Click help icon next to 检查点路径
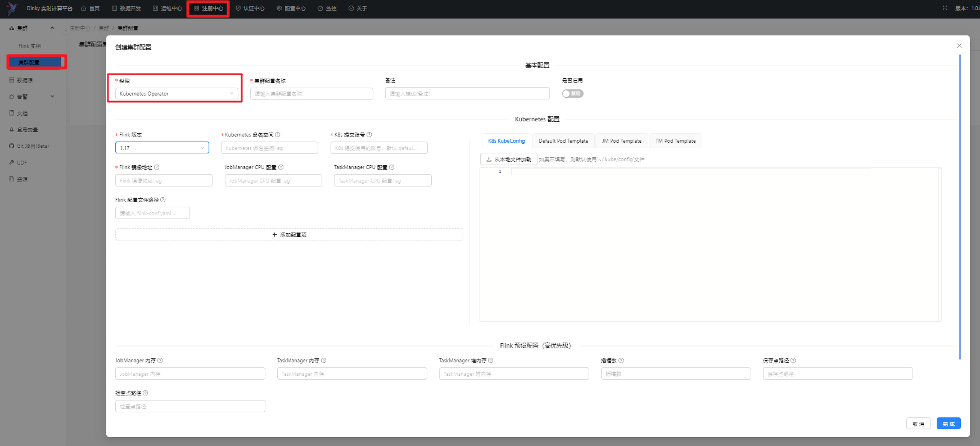 (146, 393)
